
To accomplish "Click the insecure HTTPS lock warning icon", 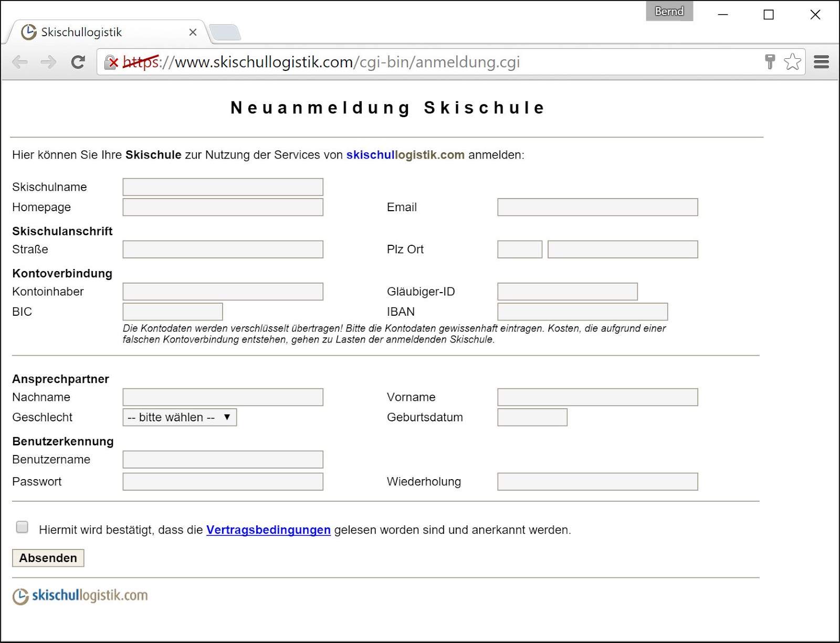I will (x=111, y=63).
